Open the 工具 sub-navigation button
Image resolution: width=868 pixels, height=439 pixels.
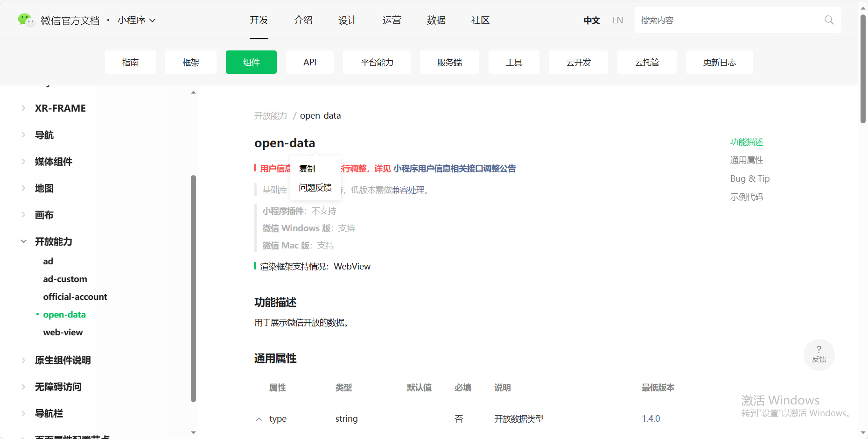[x=514, y=62]
